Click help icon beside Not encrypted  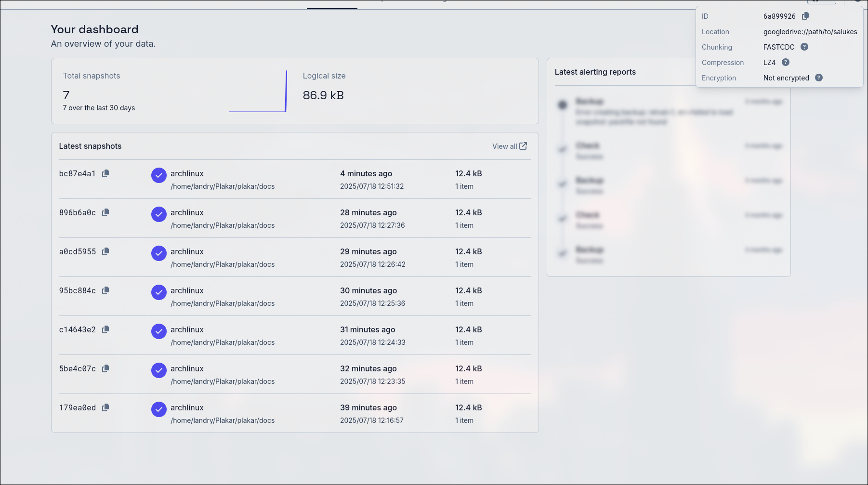click(819, 78)
